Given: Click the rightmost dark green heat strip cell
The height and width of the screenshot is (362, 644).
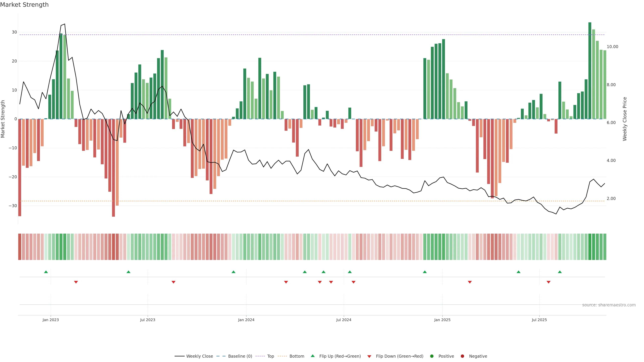Looking at the screenshot, I should point(605,247).
